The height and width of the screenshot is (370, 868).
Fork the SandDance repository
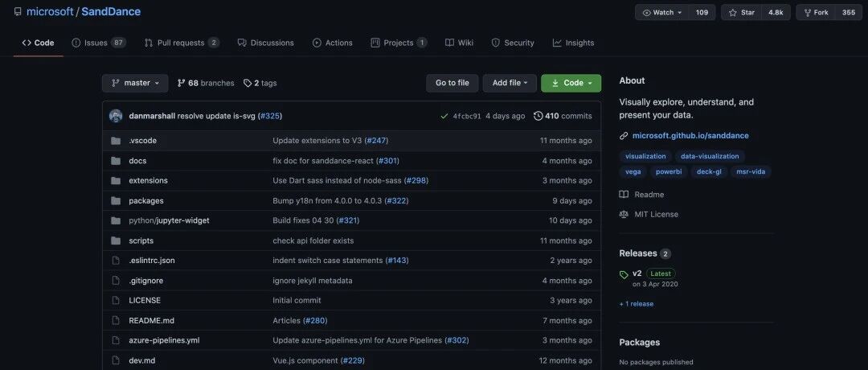(x=817, y=12)
